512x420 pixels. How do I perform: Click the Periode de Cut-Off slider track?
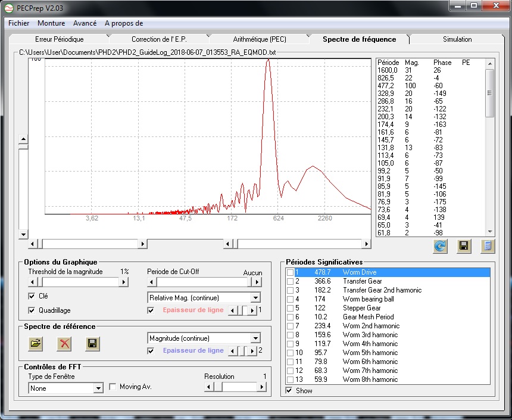202,282
